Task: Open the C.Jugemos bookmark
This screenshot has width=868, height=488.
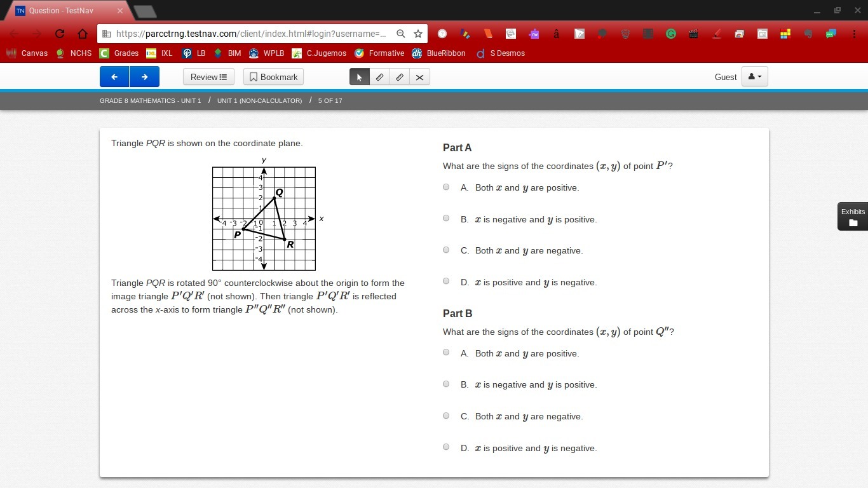Action: (x=320, y=53)
